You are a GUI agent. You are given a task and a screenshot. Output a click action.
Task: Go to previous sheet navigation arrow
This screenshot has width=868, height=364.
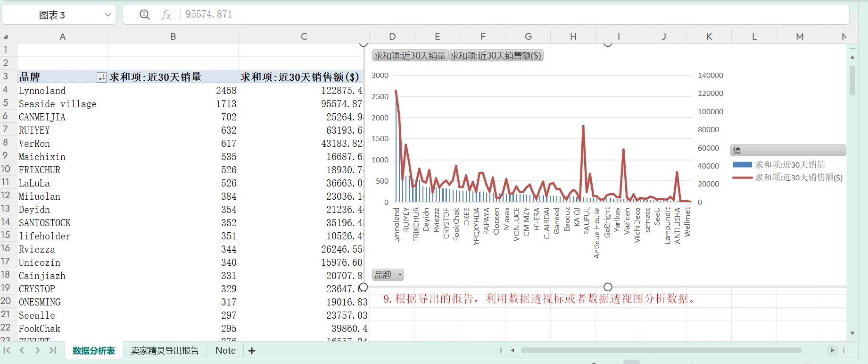pos(22,350)
